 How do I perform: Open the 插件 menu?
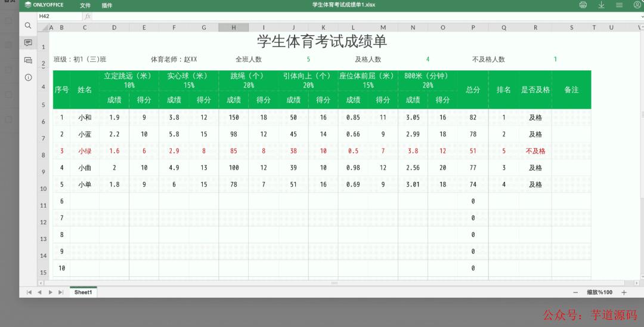click(x=107, y=5)
